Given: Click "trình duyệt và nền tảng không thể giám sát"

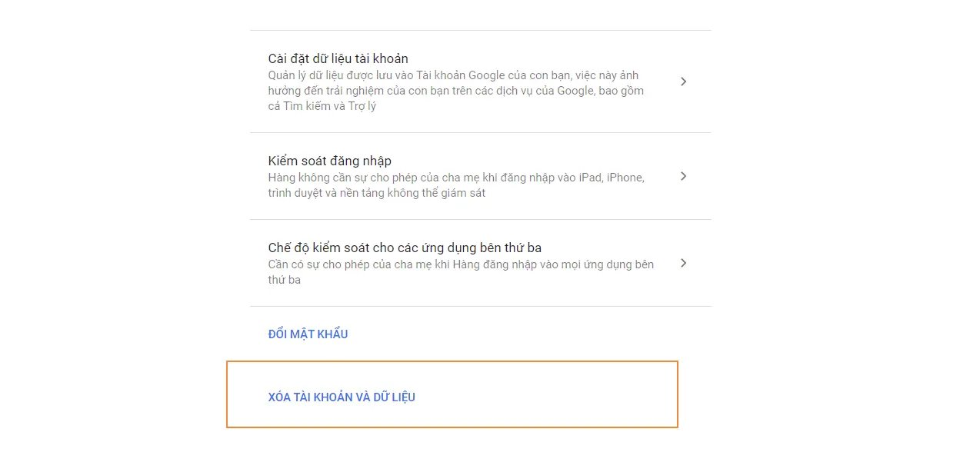Looking at the screenshot, I should point(376,193).
